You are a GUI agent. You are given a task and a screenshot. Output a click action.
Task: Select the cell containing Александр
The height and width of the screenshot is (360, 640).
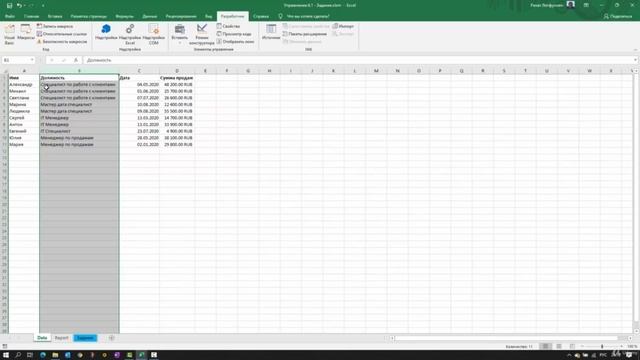24,84
